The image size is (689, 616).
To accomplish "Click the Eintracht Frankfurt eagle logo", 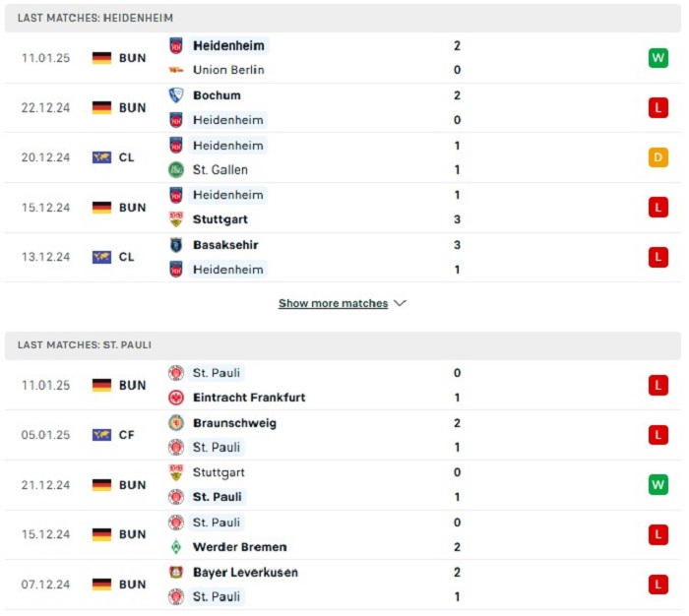I will (x=176, y=398).
